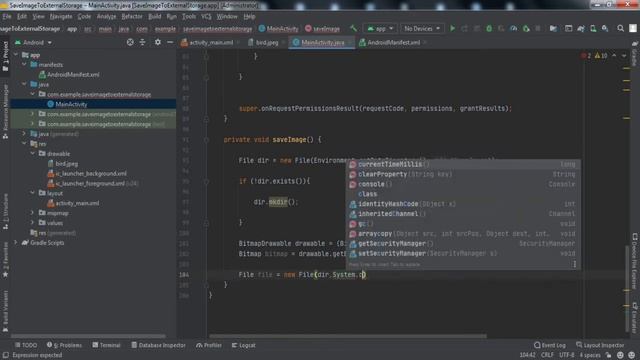
Task: Open the Gradle side panel
Action: click(x=635, y=53)
